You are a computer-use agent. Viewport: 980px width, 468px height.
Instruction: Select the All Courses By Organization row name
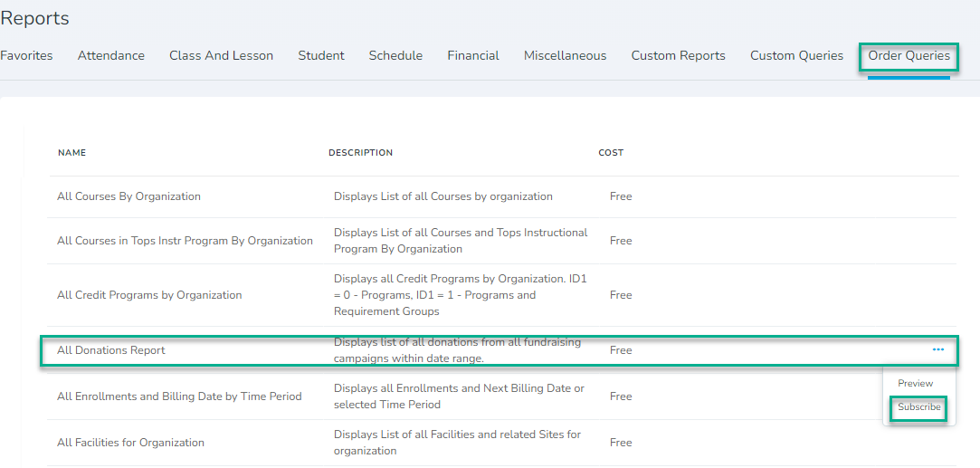click(x=128, y=196)
